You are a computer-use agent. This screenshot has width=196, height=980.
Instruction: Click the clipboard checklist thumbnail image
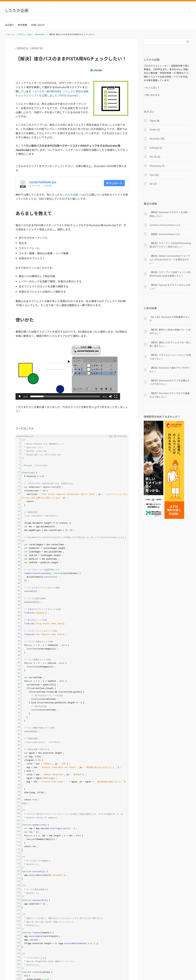pos(111,98)
